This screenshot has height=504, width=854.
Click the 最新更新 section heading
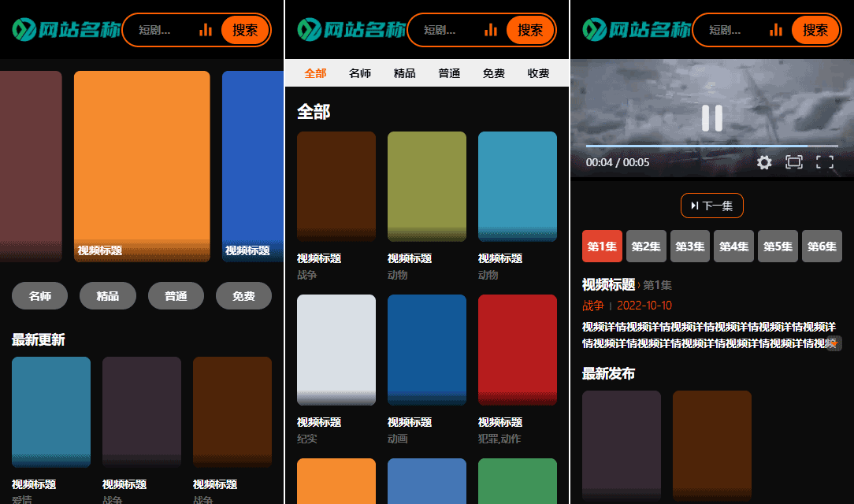(38, 339)
